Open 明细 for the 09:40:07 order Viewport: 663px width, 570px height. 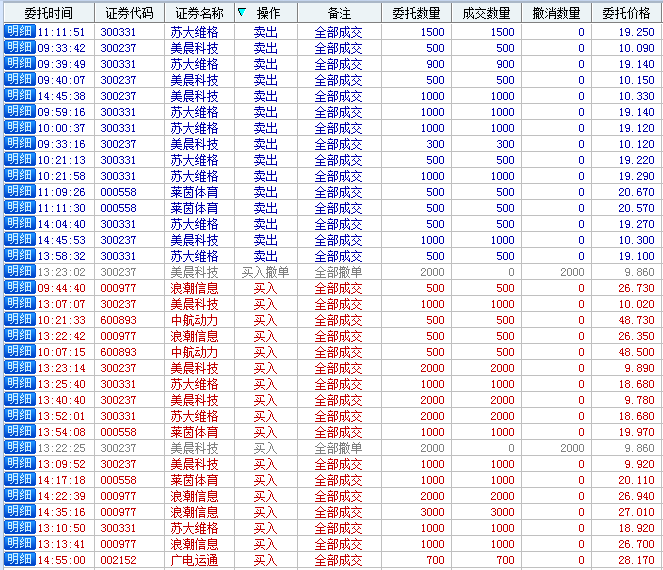(19, 79)
